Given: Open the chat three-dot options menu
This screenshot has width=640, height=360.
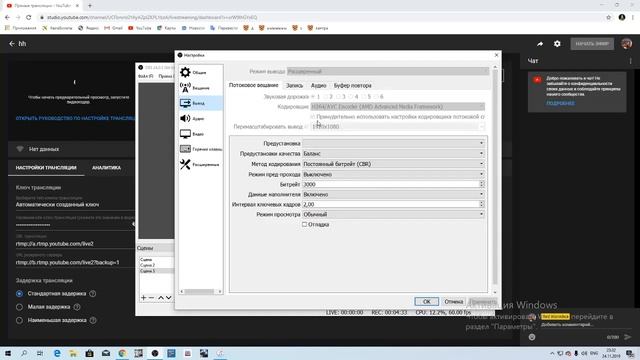Looking at the screenshot, I should coord(630,61).
